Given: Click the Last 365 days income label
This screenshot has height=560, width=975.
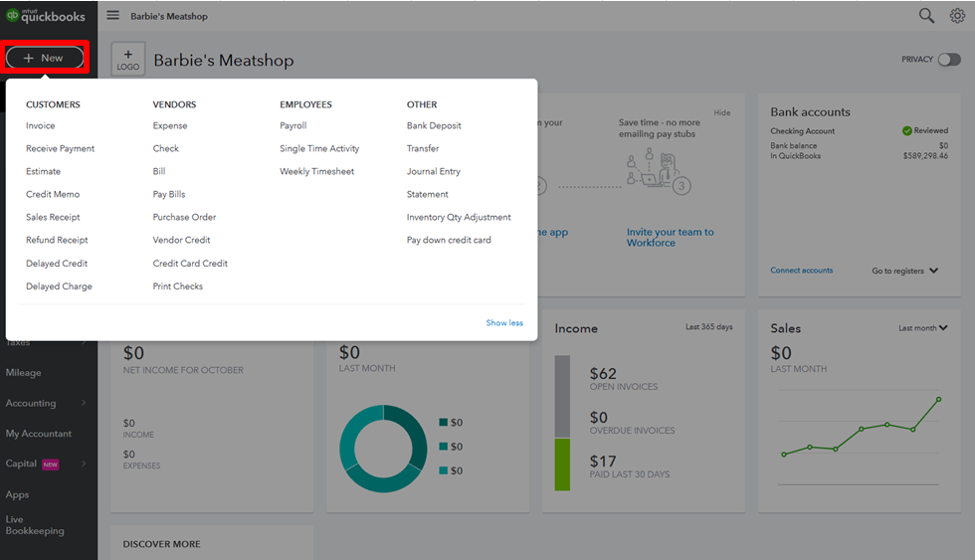Looking at the screenshot, I should coord(708,327).
